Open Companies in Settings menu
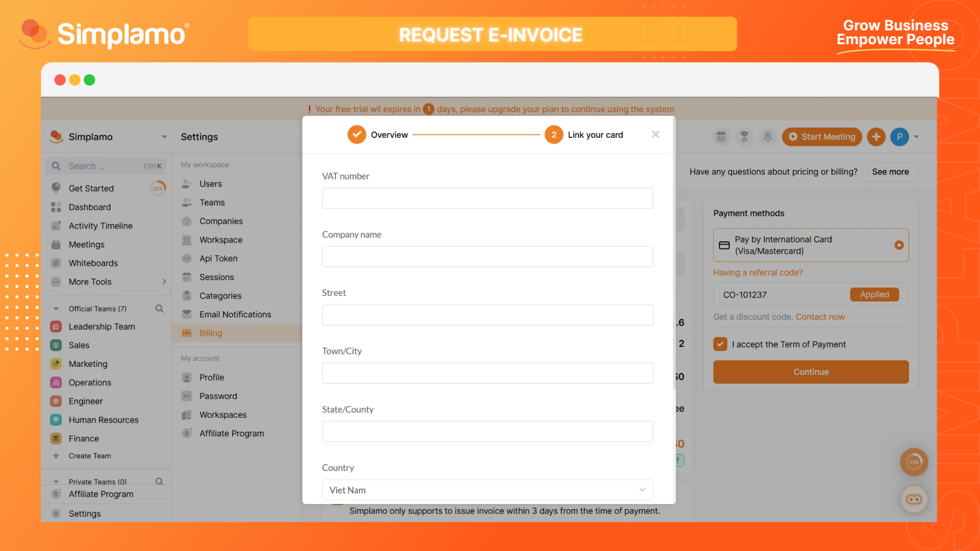This screenshot has height=551, width=980. point(221,221)
